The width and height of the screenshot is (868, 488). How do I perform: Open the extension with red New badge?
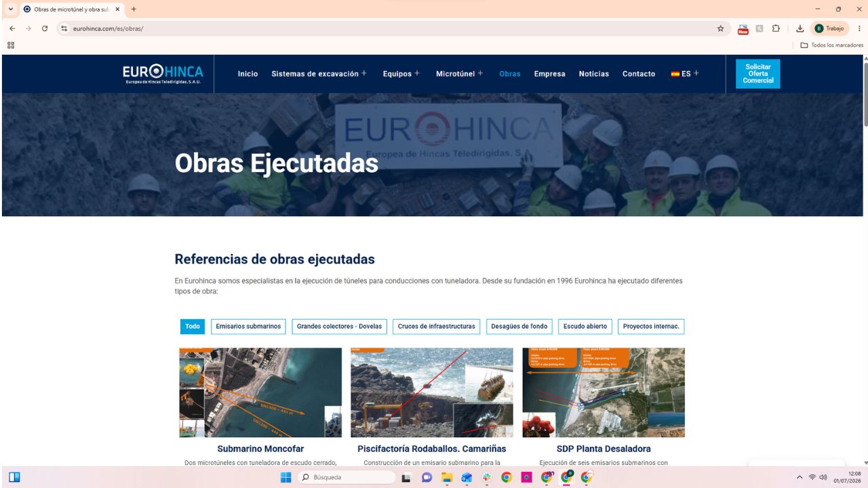point(743,28)
